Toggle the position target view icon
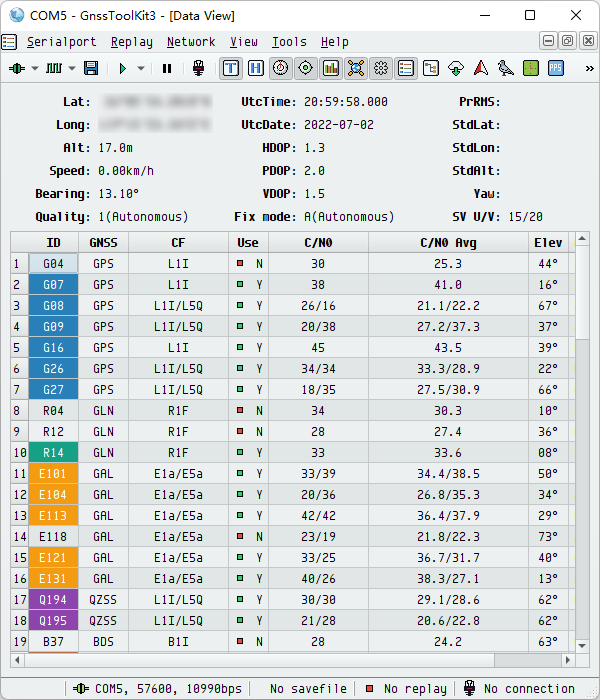The width and height of the screenshot is (600, 700). (x=306, y=68)
